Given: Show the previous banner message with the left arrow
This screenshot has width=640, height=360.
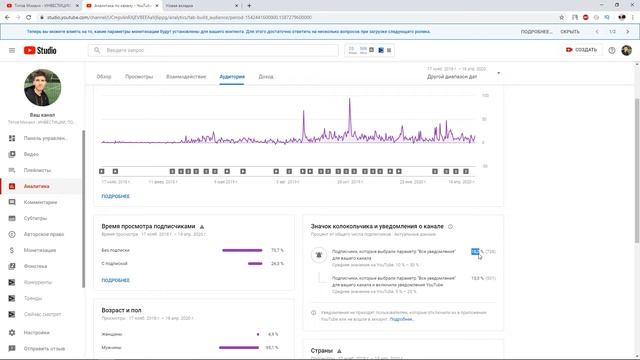Looking at the screenshot, I should tap(597, 31).
